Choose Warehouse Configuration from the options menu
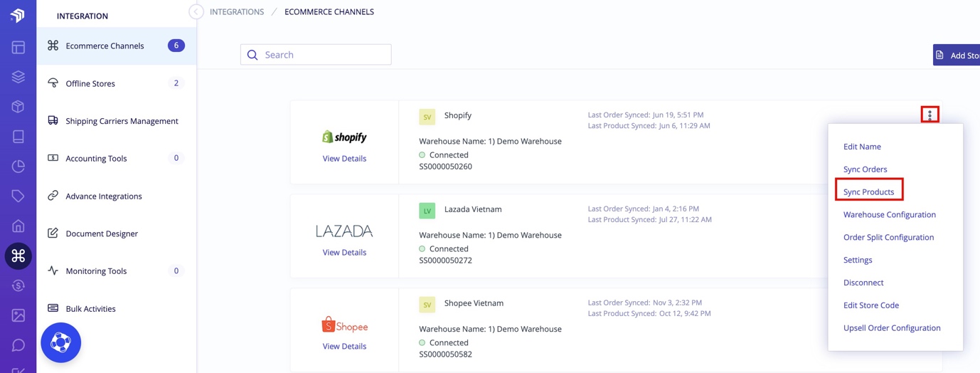Screen dimensions: 980x373 pyautogui.click(x=889, y=215)
